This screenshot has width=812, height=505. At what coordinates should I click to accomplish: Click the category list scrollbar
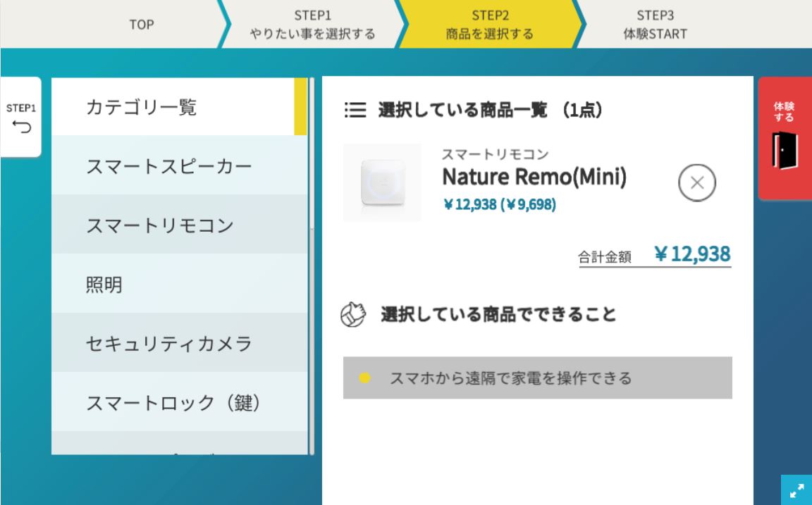click(312, 266)
